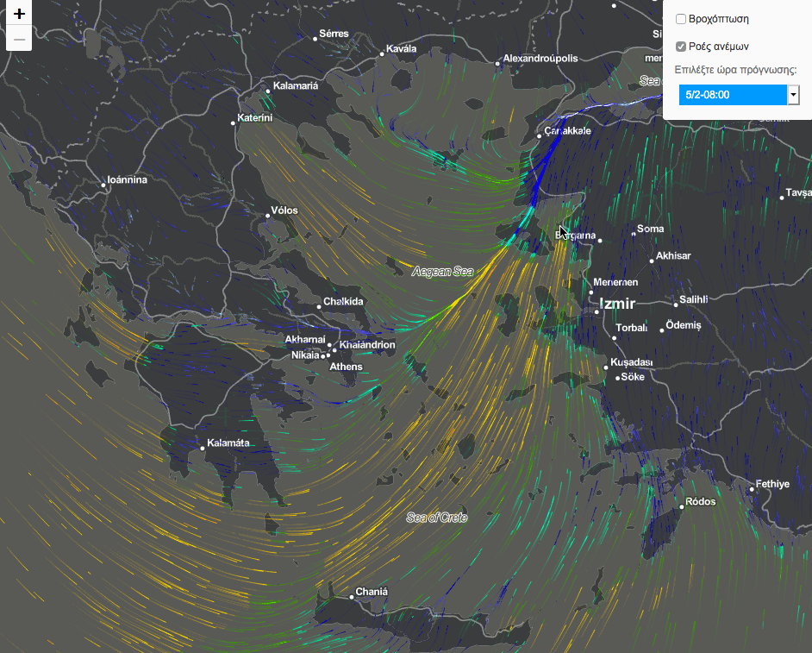Click the forecast time dropdown arrow
Screen dimensions: 812x653
point(793,94)
